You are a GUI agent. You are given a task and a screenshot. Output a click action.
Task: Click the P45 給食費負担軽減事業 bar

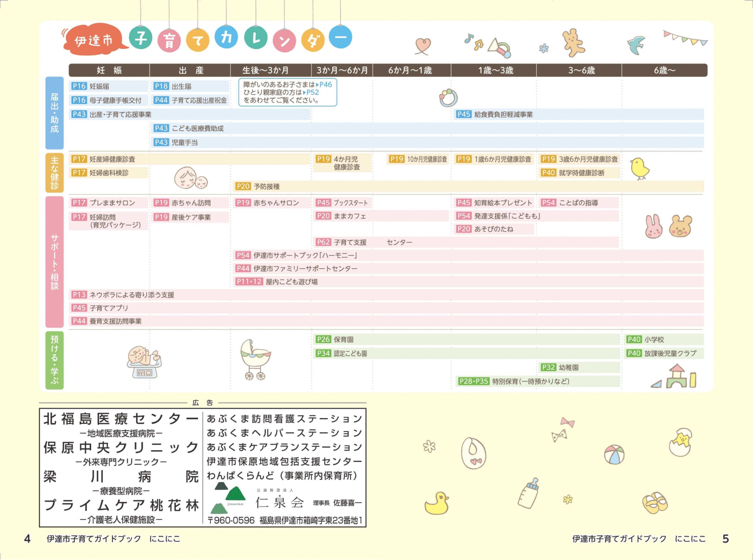coord(579,114)
